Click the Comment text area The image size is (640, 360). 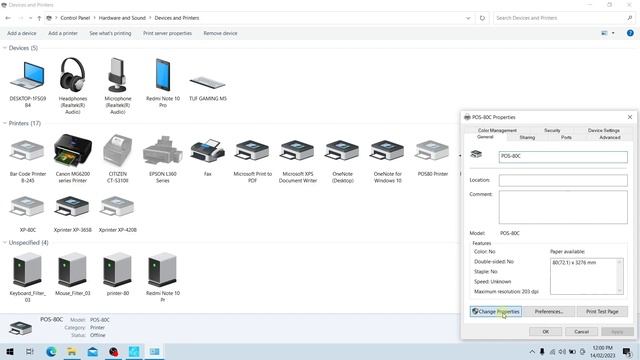click(x=563, y=207)
